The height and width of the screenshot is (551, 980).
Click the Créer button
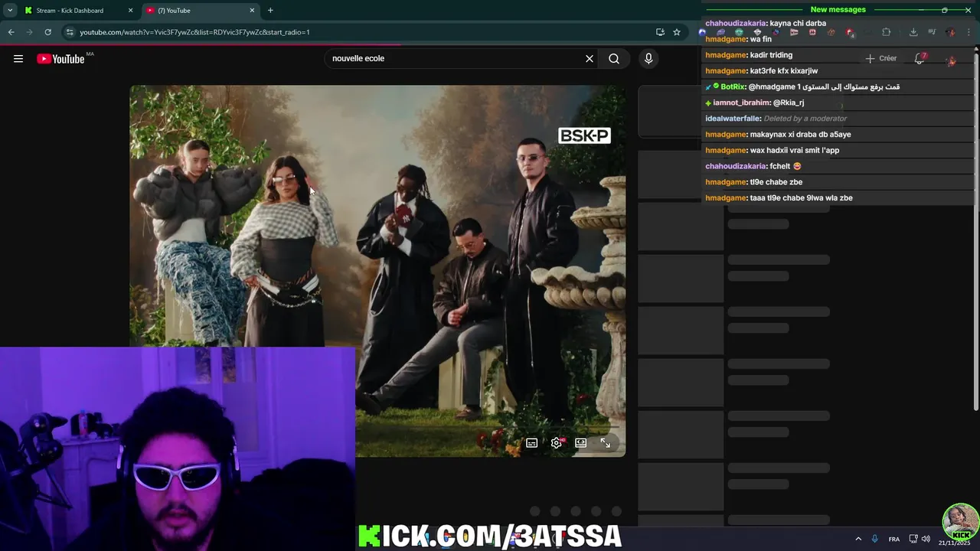coord(880,59)
